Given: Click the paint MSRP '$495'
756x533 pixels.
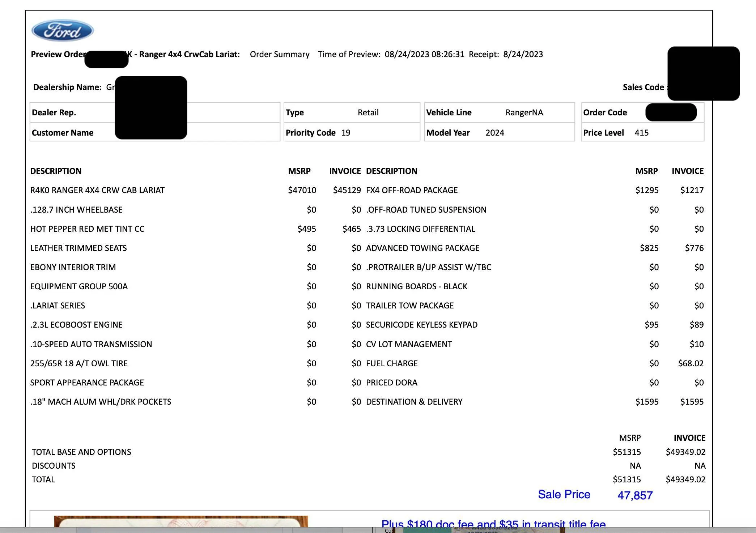Looking at the screenshot, I should 307,229.
